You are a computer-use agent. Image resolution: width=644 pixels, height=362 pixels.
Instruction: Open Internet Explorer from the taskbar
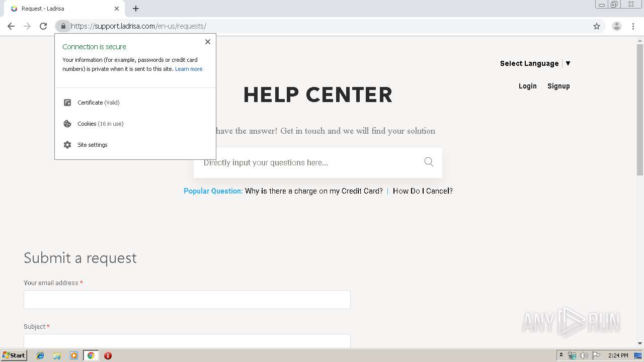tap(40, 355)
